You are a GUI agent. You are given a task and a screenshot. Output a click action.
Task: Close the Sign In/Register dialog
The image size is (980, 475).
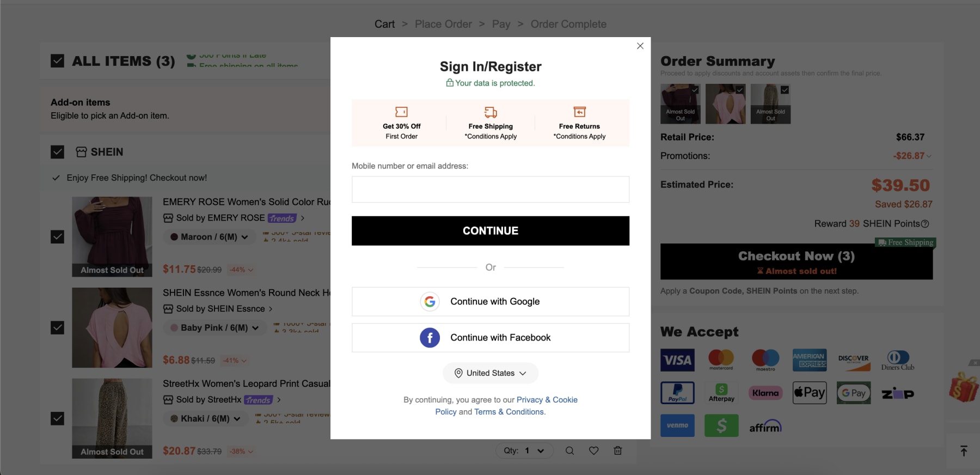tap(640, 46)
